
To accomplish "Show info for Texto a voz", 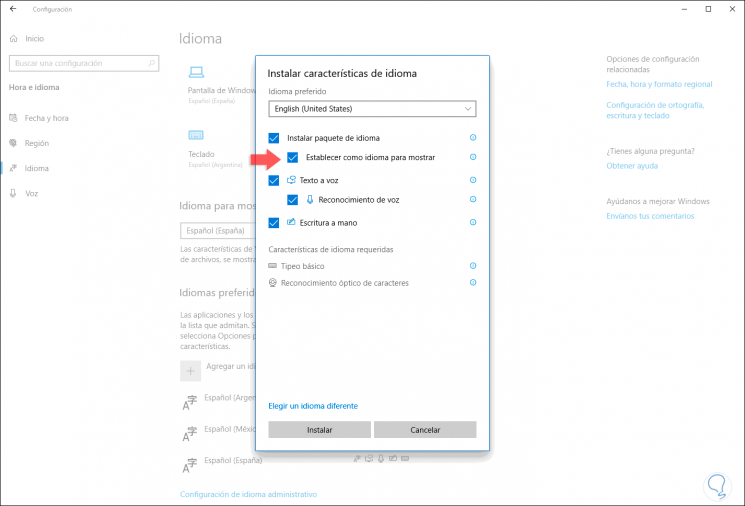I will coord(473,180).
